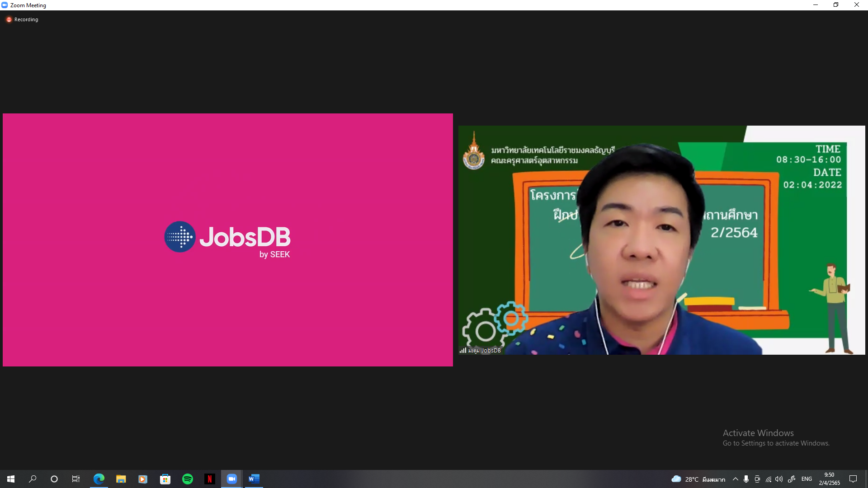Click the Recording indicator in Zoom
Screen dimensions: 868x488
(22, 19)
